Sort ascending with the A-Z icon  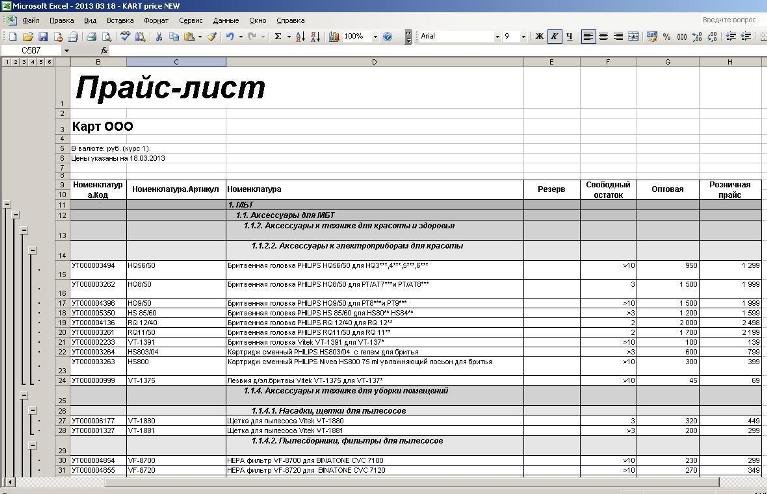tap(300, 37)
